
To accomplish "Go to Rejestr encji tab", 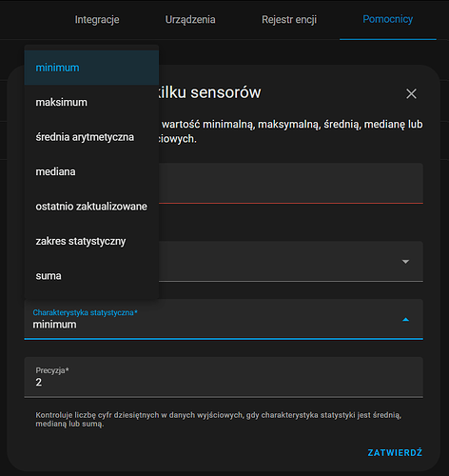I will 289,20.
